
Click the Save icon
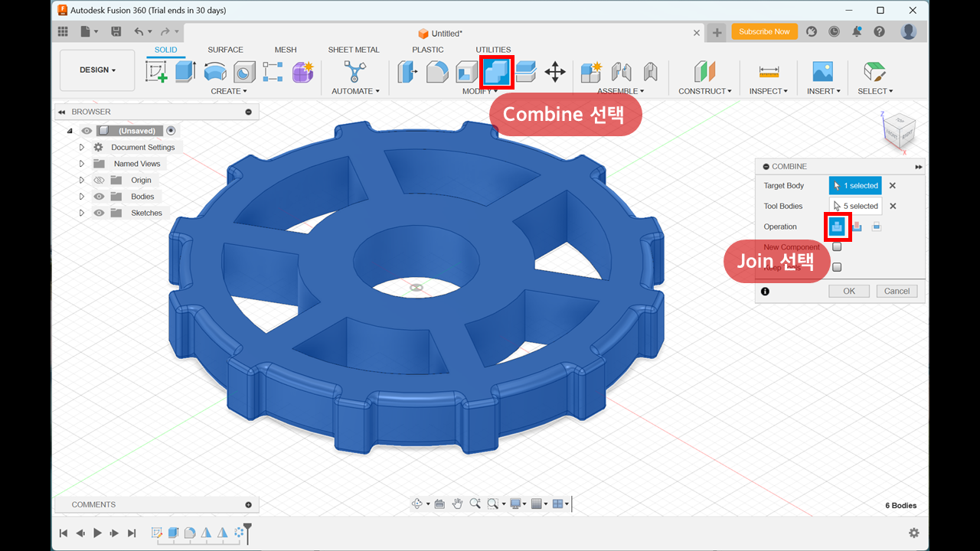116,31
